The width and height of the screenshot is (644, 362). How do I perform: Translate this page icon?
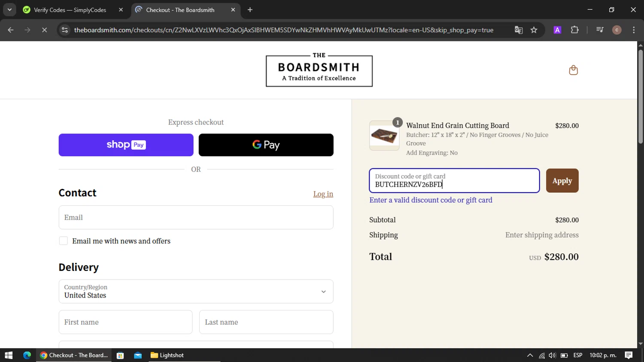click(519, 30)
